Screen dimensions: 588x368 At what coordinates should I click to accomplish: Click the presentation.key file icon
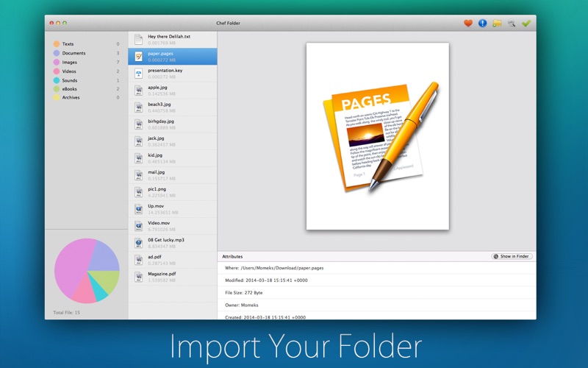[x=139, y=73]
